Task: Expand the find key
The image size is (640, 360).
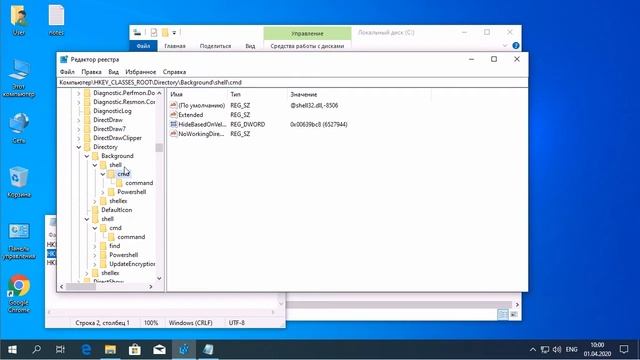Action: click(x=95, y=246)
